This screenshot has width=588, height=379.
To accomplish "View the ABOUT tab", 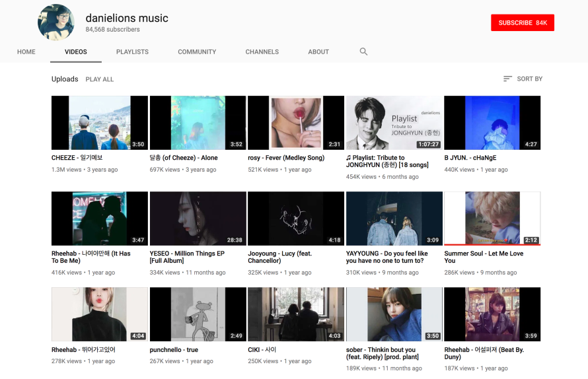I will 318,52.
